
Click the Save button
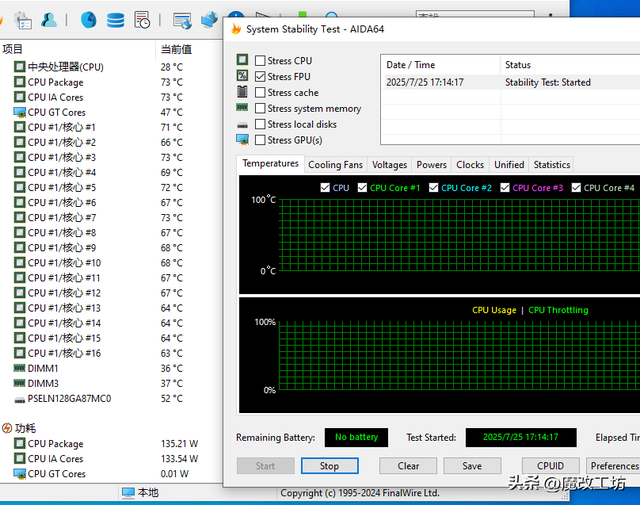point(472,466)
